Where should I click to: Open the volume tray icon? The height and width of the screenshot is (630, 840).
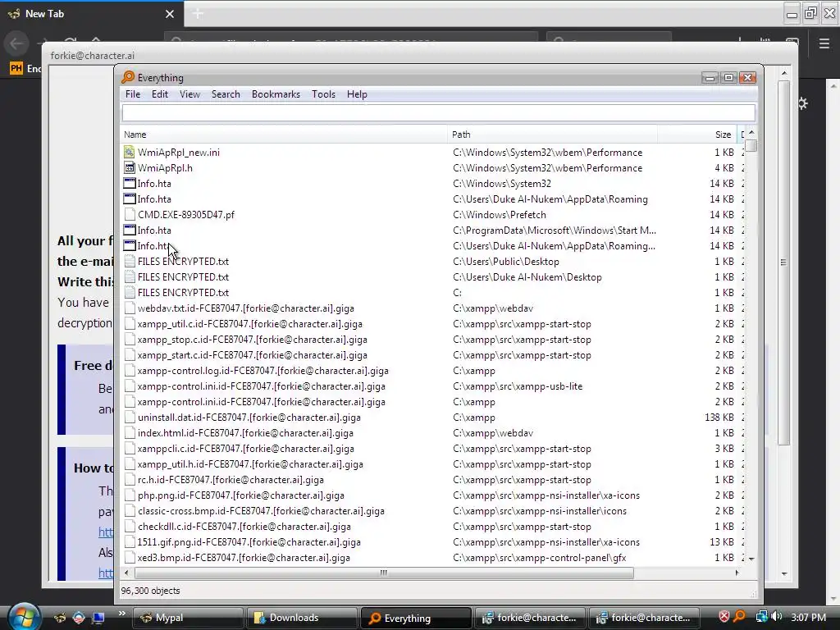[x=776, y=617]
